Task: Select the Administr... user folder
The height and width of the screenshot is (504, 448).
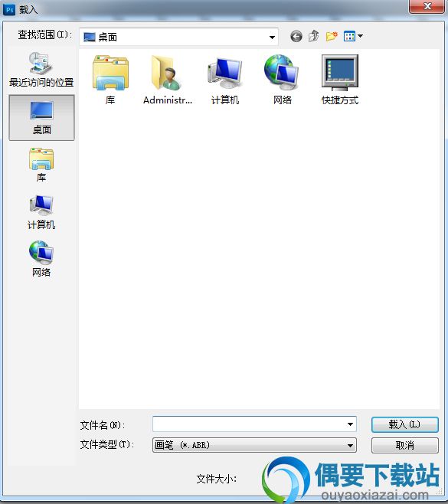Action: [x=168, y=80]
